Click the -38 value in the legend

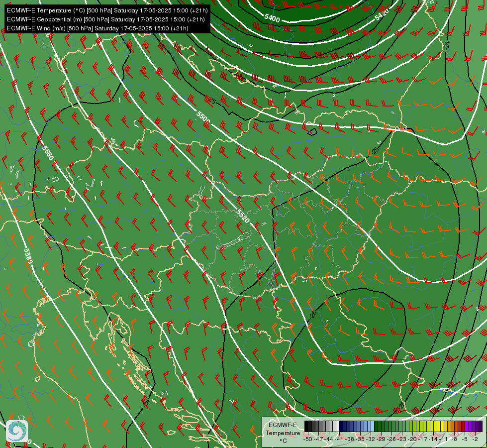(x=349, y=439)
